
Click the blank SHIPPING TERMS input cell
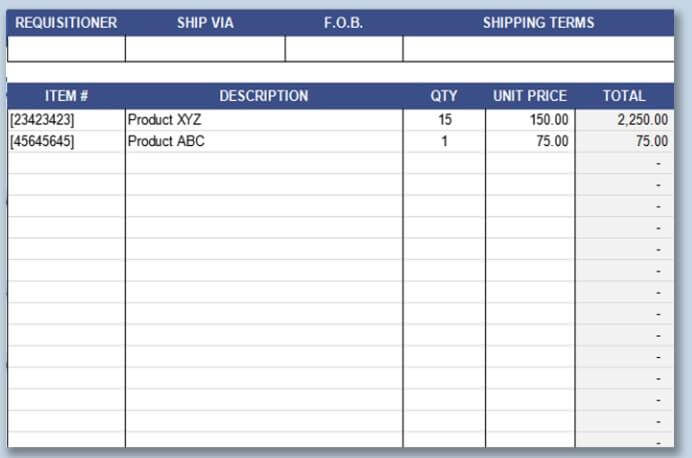538,48
